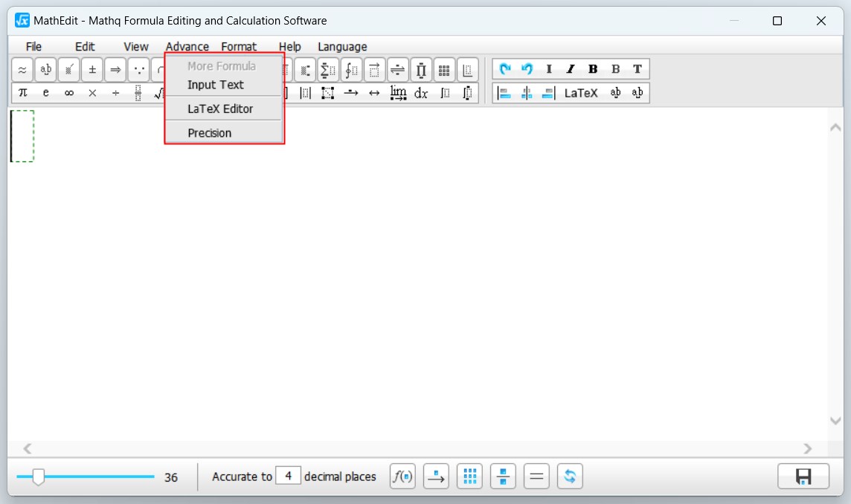Click the vertical scrollbar down arrow

tap(835, 421)
